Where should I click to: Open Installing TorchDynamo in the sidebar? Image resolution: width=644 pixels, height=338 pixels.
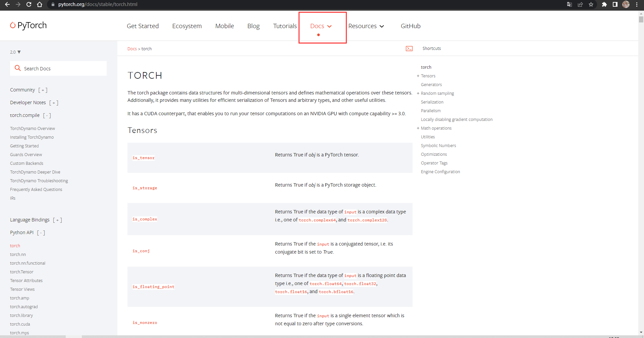(32, 137)
